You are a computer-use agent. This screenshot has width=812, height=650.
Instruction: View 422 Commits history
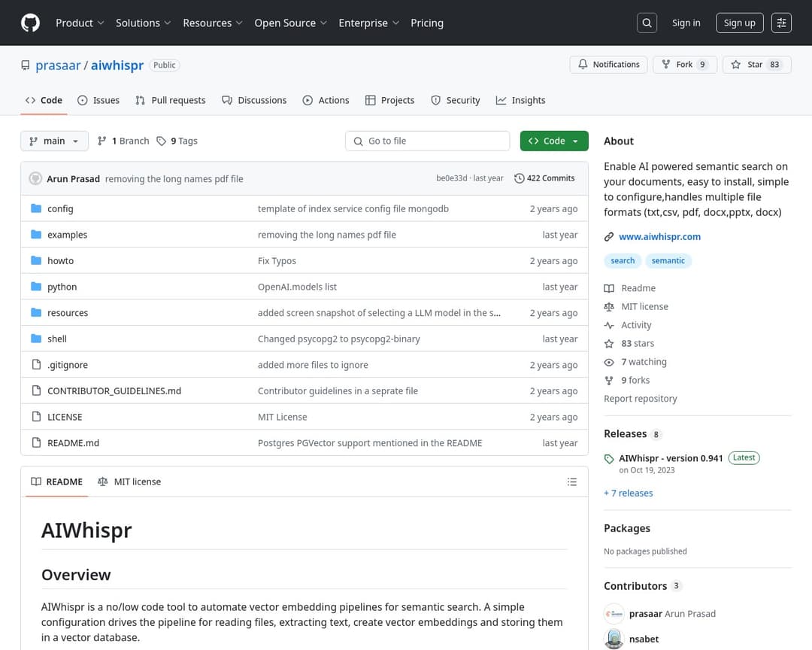pyautogui.click(x=544, y=178)
